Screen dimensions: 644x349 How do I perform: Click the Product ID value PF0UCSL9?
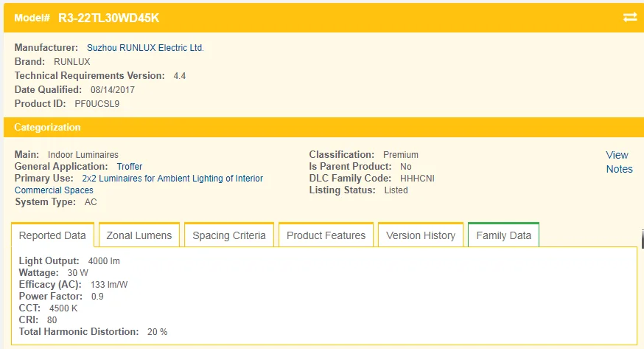97,104
